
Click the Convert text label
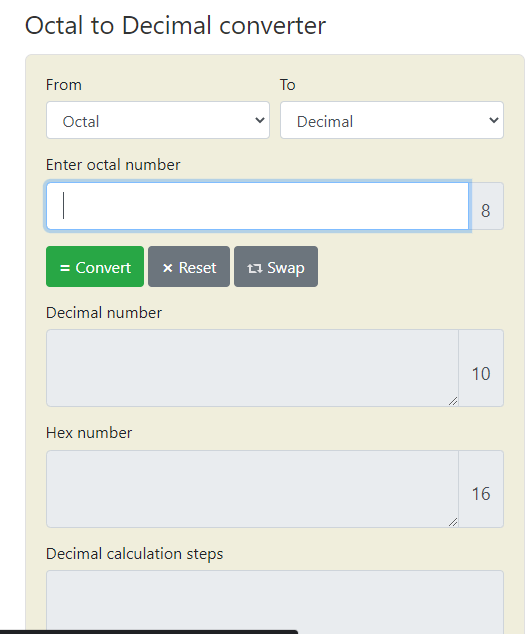click(x=103, y=268)
